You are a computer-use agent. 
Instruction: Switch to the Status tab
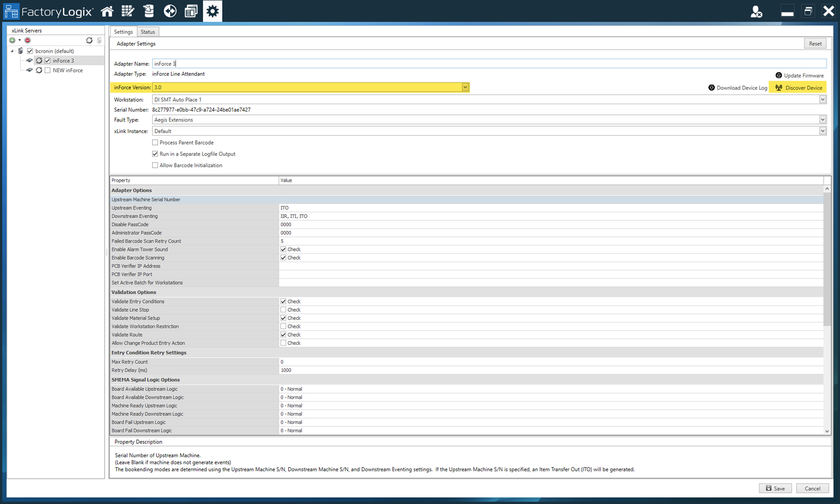point(147,32)
